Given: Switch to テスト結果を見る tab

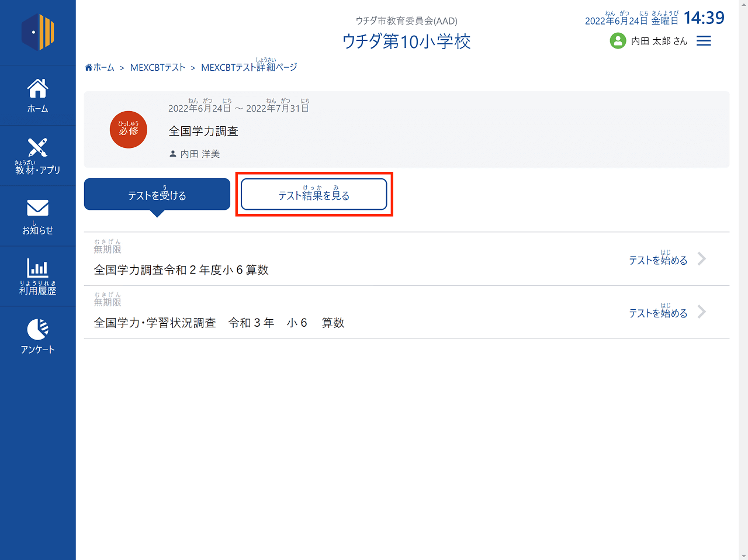Looking at the screenshot, I should click(x=314, y=195).
